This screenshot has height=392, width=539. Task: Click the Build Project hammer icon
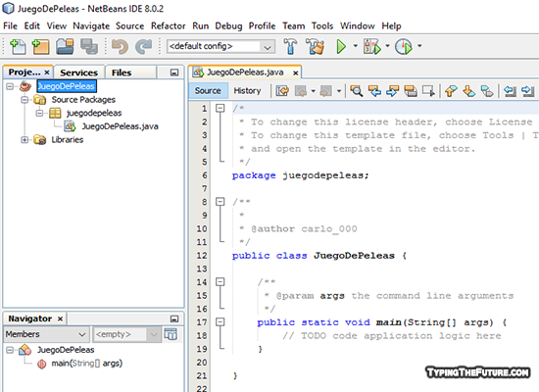[x=290, y=46]
